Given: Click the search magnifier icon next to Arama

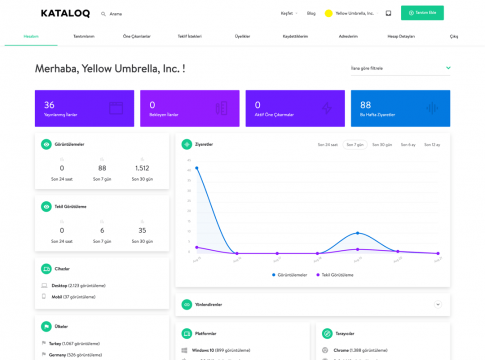Looking at the screenshot, I should click(103, 14).
